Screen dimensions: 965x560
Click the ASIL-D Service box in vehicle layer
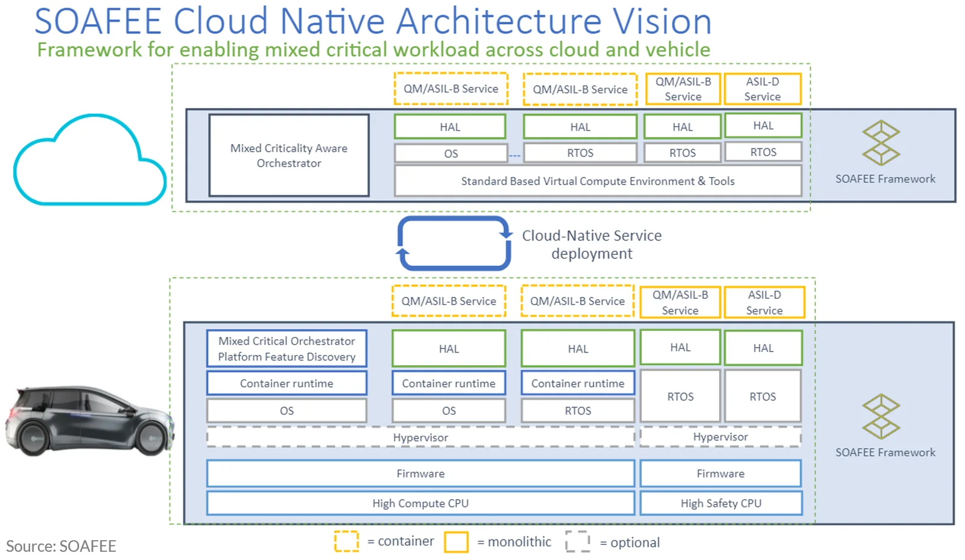[764, 302]
